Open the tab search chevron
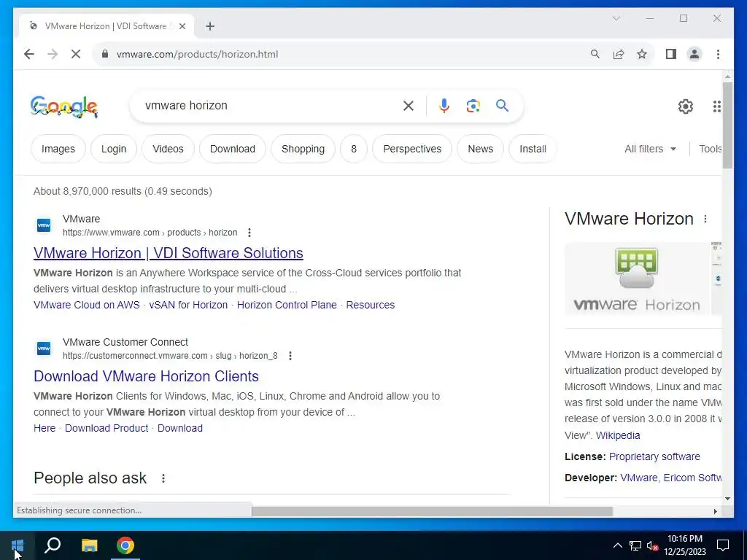 click(x=616, y=18)
